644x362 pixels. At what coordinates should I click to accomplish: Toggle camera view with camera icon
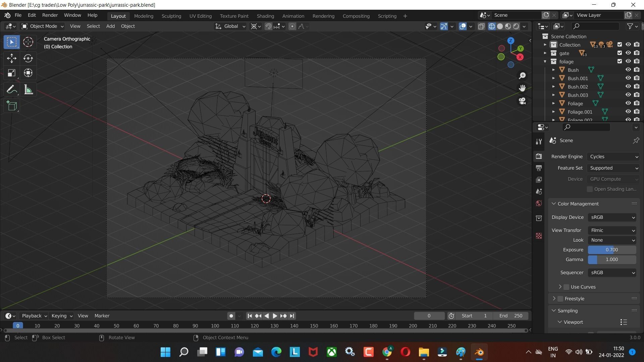click(522, 101)
